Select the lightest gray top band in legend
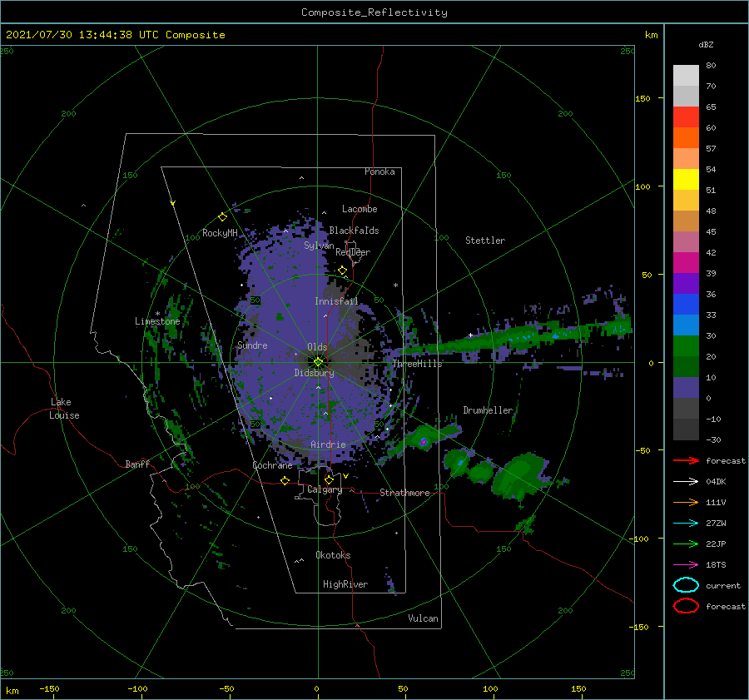Viewport: 749px width, 700px height. [686, 76]
